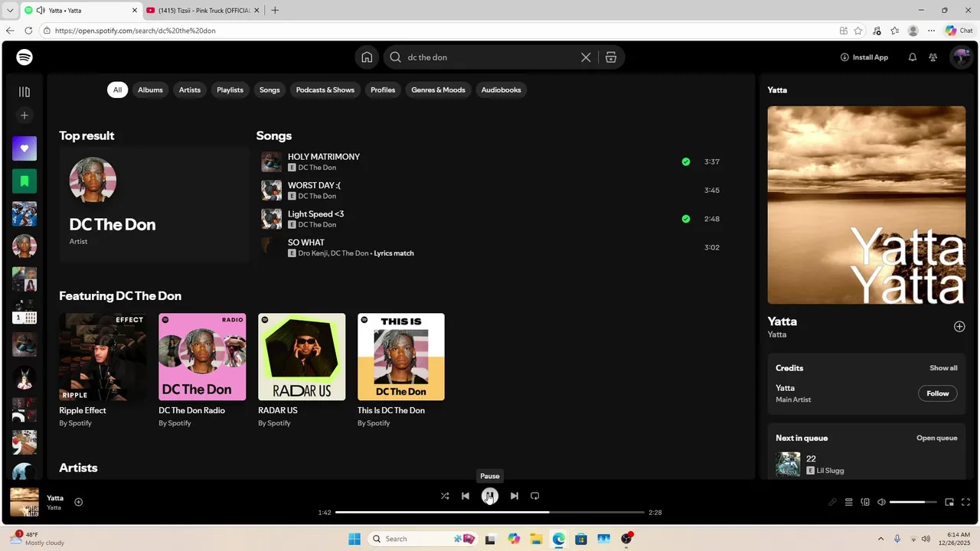Seek in the song progress bar
Screen dimensions: 980x551
490,512
